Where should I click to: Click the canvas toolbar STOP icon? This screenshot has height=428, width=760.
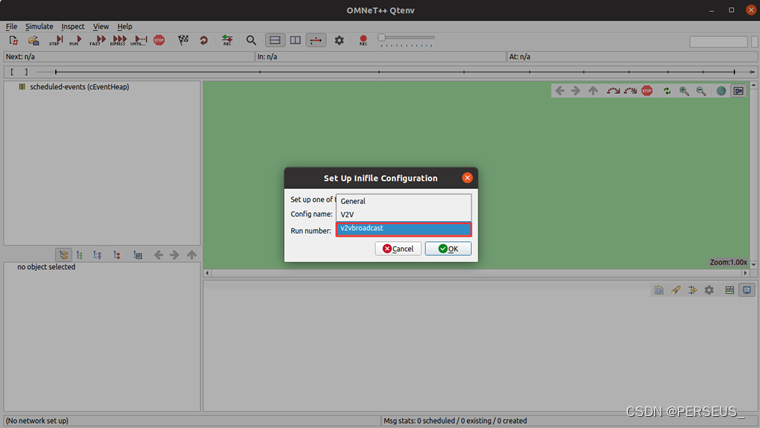(647, 91)
